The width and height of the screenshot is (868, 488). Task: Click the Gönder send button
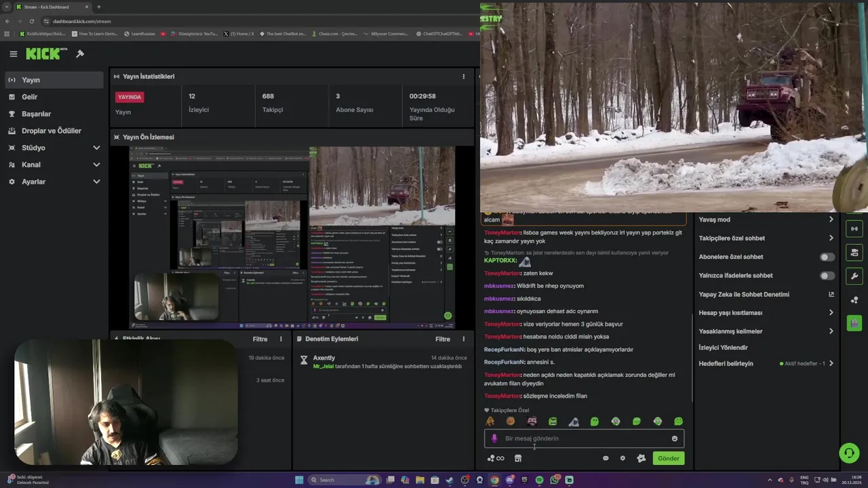(668, 458)
